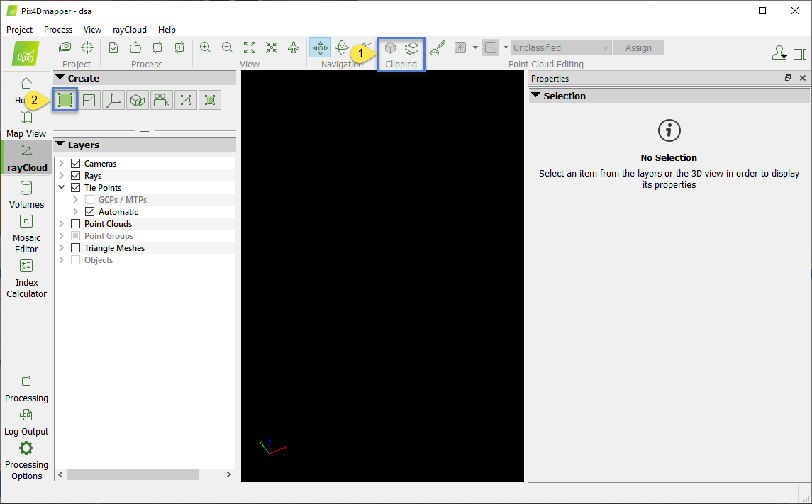
Task: Click the user account icon
Action: pos(779,52)
